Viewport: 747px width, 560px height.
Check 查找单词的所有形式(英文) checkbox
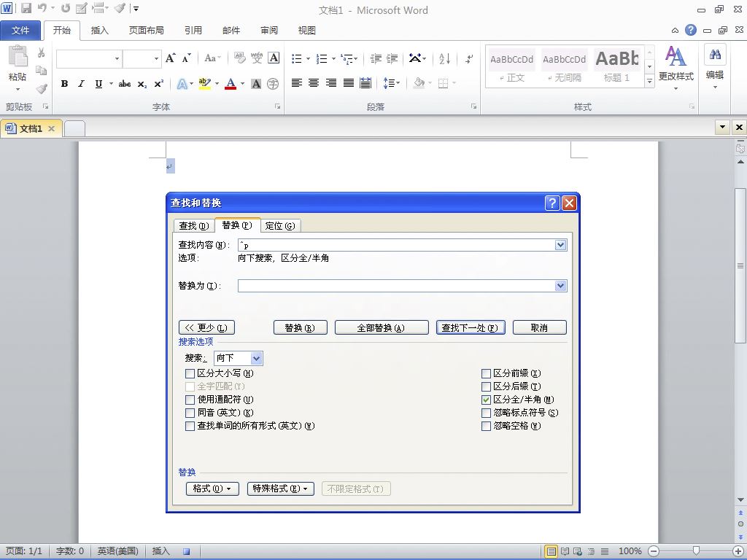tap(190, 426)
